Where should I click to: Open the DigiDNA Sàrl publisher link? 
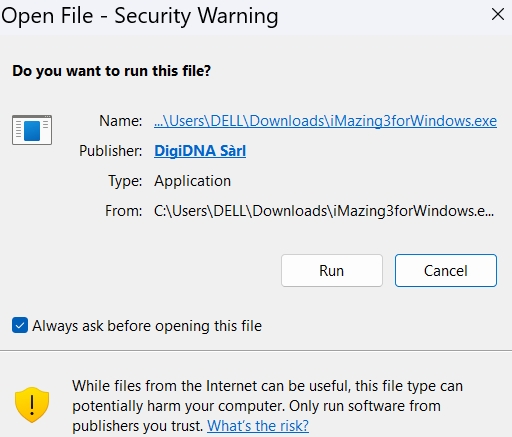coord(200,151)
